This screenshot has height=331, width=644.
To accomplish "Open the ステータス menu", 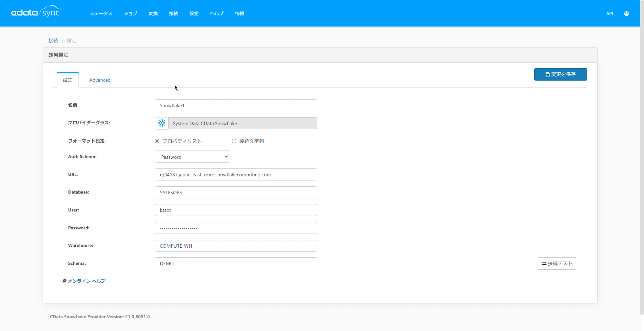I will (101, 13).
